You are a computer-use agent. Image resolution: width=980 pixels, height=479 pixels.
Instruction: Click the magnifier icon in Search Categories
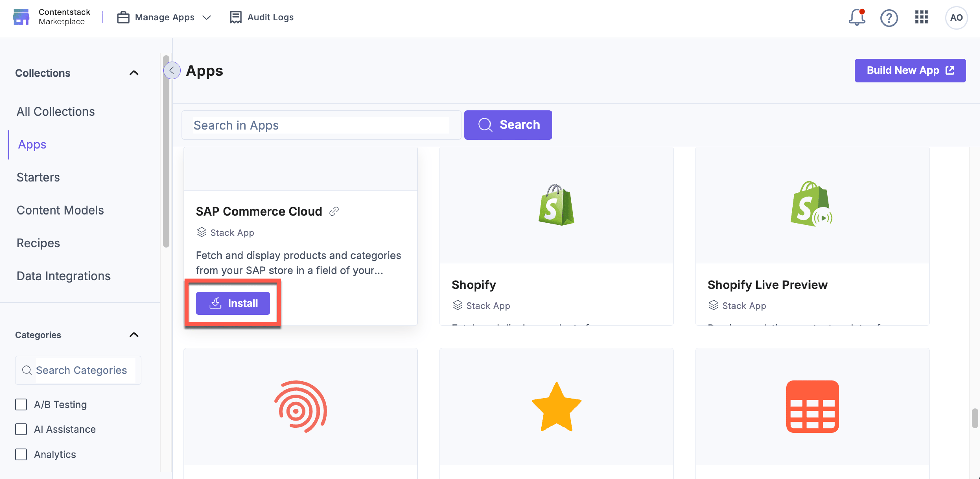pyautogui.click(x=27, y=370)
